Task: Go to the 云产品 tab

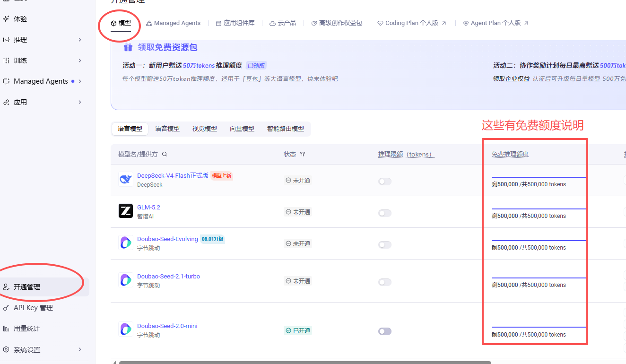Action: 283,23
